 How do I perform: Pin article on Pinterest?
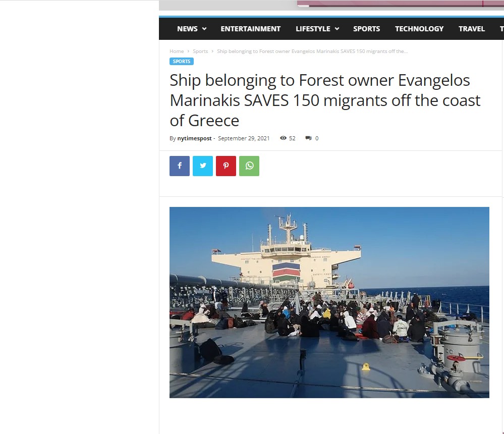tap(226, 166)
